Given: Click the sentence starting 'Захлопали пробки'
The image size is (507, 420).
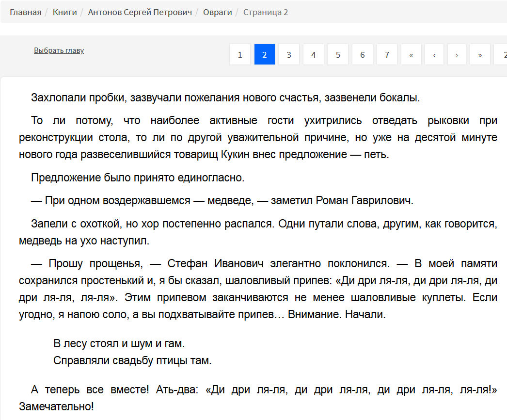Looking at the screenshot, I should tap(225, 97).
